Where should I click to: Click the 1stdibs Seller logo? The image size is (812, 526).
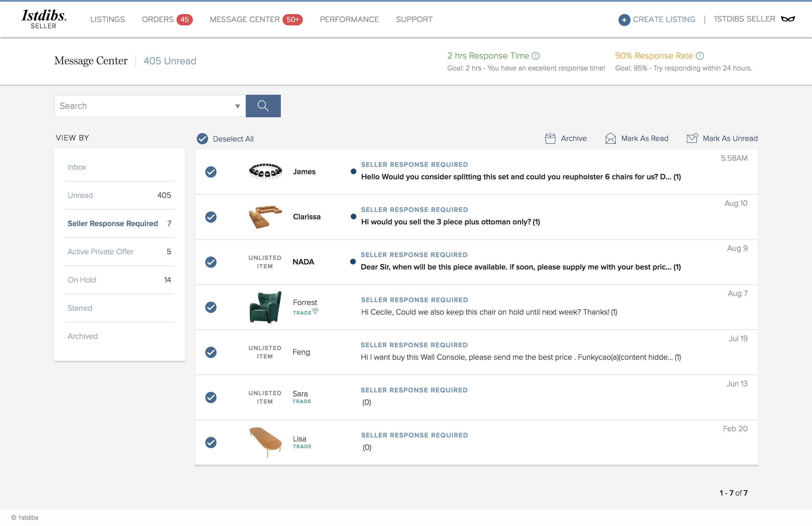click(x=44, y=19)
